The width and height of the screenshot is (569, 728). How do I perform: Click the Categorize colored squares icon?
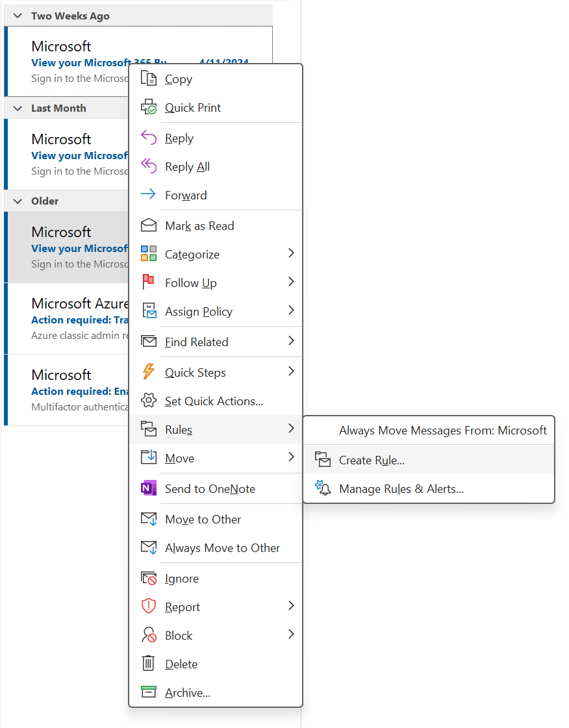pyautogui.click(x=149, y=253)
